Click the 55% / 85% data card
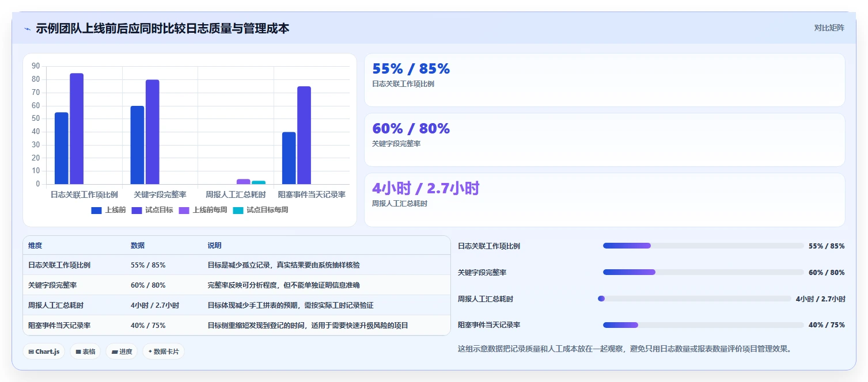Viewport: 868px width, 382px height. click(605, 80)
